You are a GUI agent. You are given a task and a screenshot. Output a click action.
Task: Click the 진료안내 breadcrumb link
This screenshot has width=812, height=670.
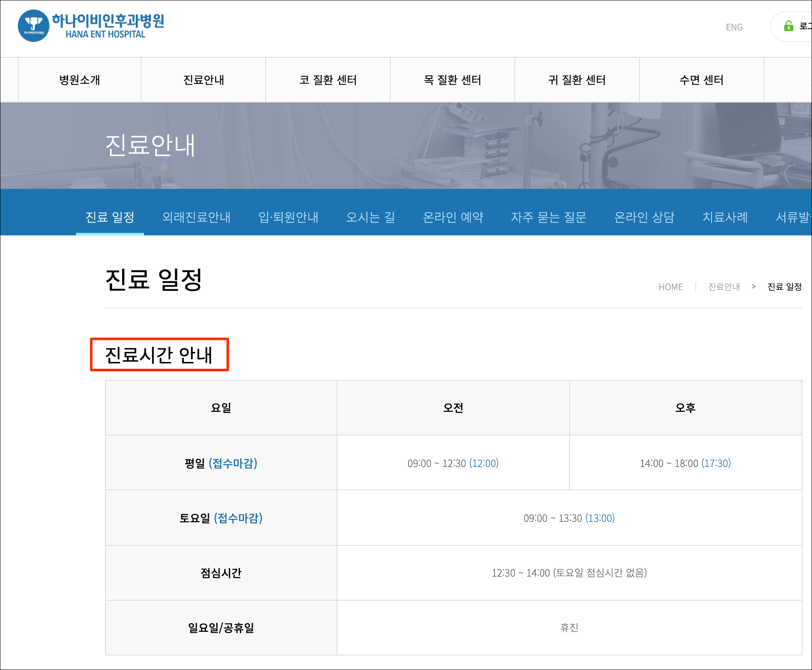(724, 287)
